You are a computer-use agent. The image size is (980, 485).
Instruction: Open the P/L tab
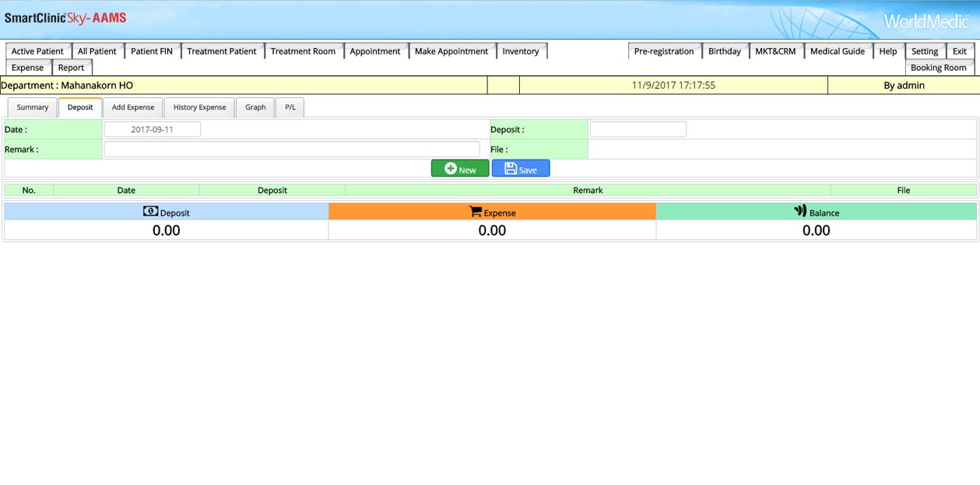[x=290, y=107]
